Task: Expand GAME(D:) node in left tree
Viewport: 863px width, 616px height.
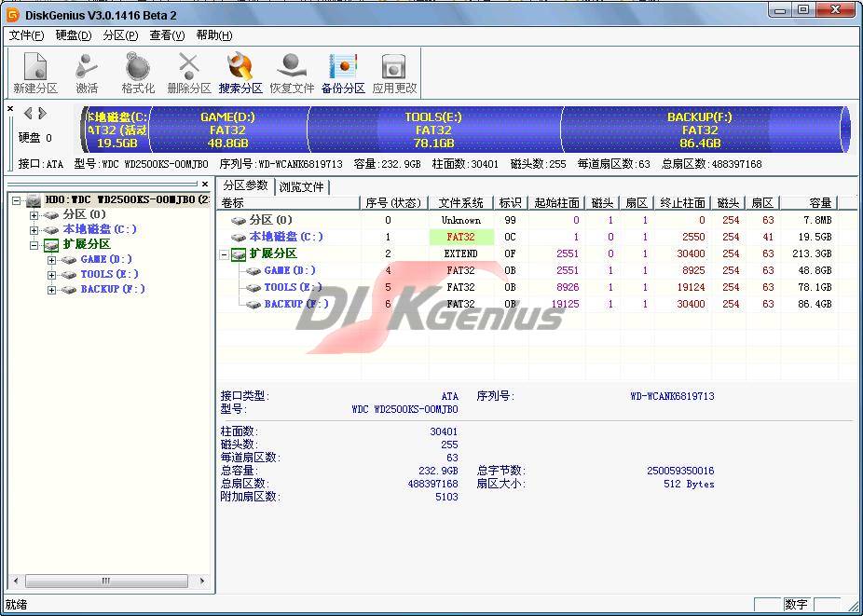Action: point(52,260)
